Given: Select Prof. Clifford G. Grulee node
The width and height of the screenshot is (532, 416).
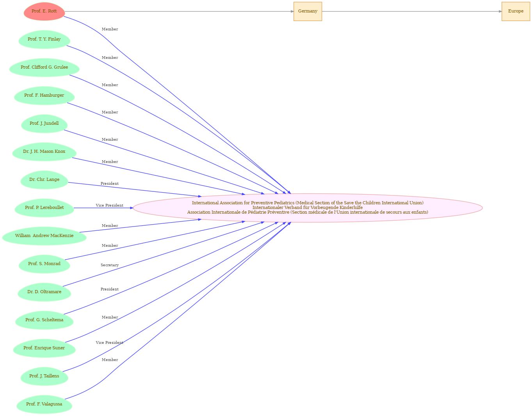Looking at the screenshot, I should coord(44,67).
